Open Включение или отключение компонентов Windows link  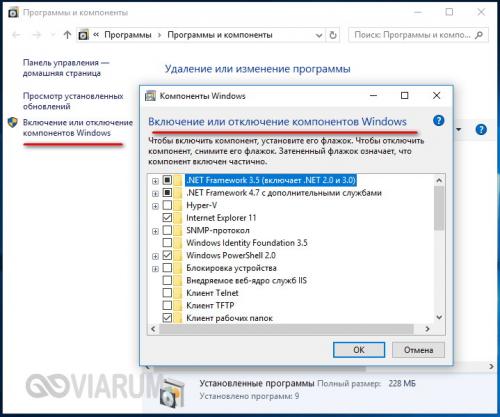click(78, 127)
